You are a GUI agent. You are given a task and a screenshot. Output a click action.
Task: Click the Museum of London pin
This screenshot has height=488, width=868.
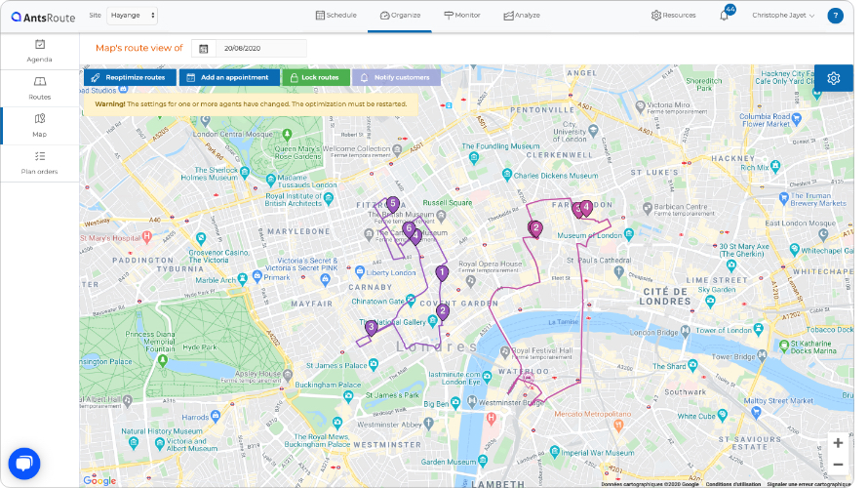point(629,234)
